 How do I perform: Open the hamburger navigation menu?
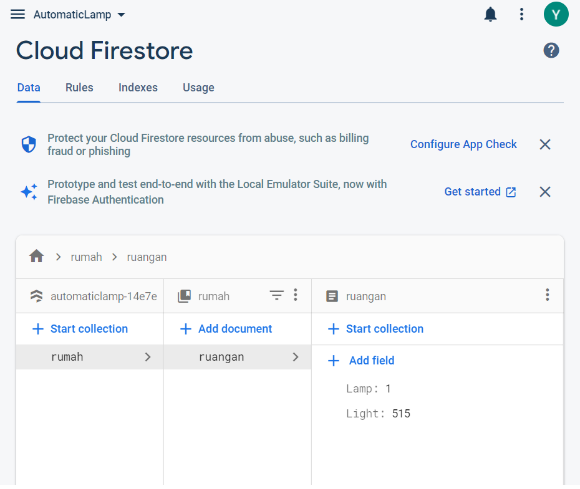click(18, 14)
